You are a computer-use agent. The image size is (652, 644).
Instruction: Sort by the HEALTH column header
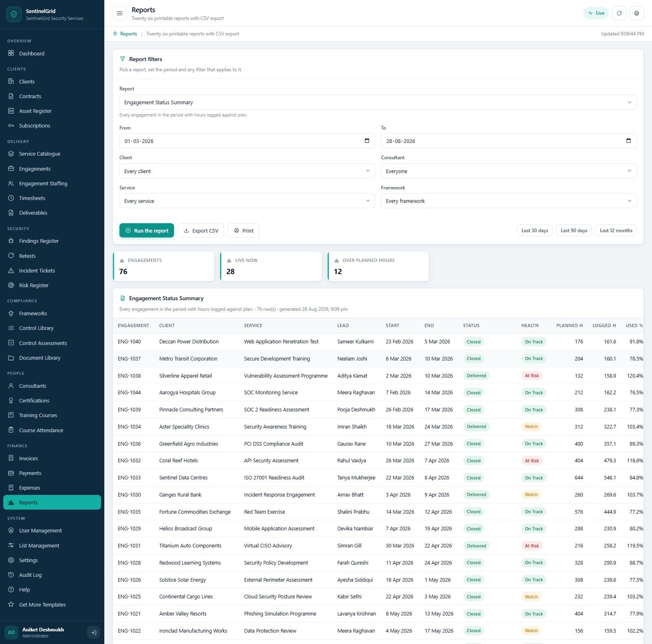pyautogui.click(x=530, y=325)
